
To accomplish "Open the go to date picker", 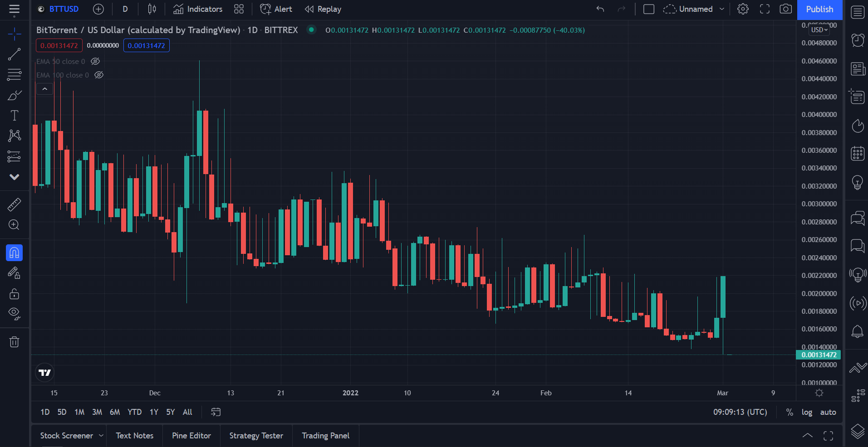I will point(216,412).
